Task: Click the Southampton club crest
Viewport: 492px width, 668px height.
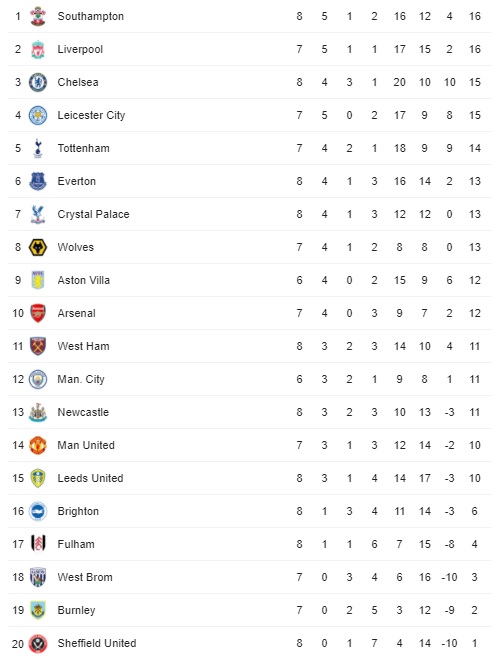Action: point(37,16)
